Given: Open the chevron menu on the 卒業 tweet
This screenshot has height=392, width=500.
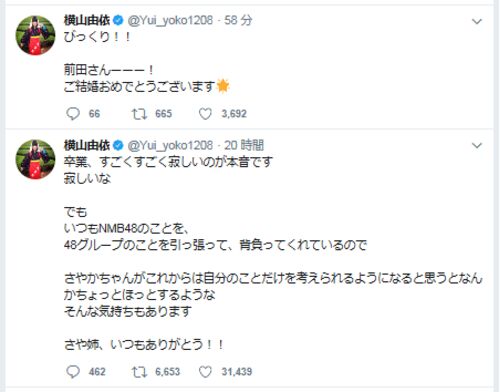Looking at the screenshot, I should pos(477,146).
